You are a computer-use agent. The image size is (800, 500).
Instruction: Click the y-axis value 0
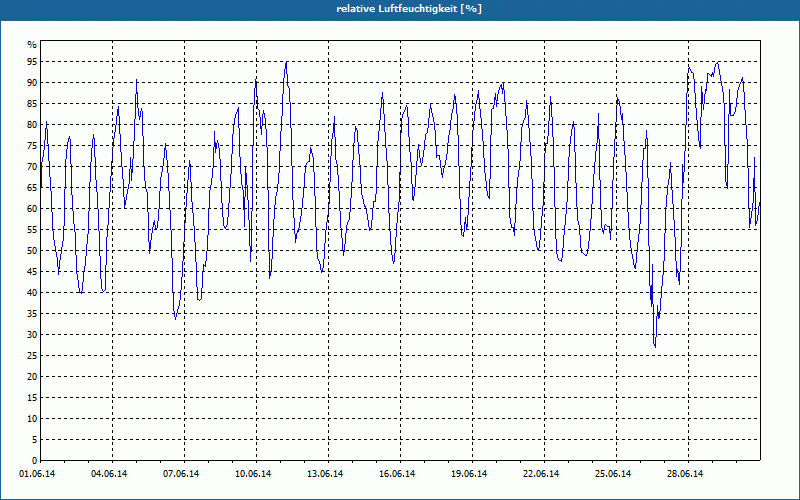35,461
